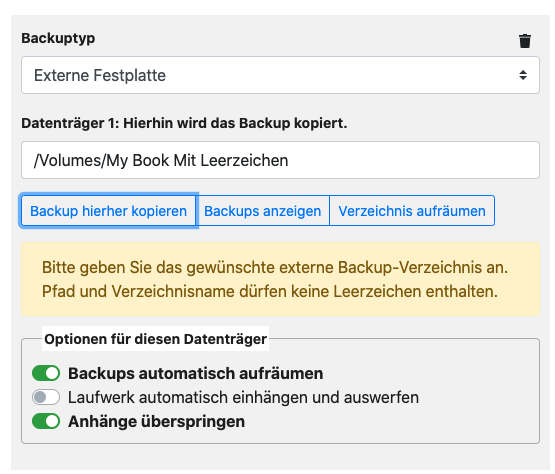Click the yellow Backup-Verzeichnis warning message

tap(280, 279)
